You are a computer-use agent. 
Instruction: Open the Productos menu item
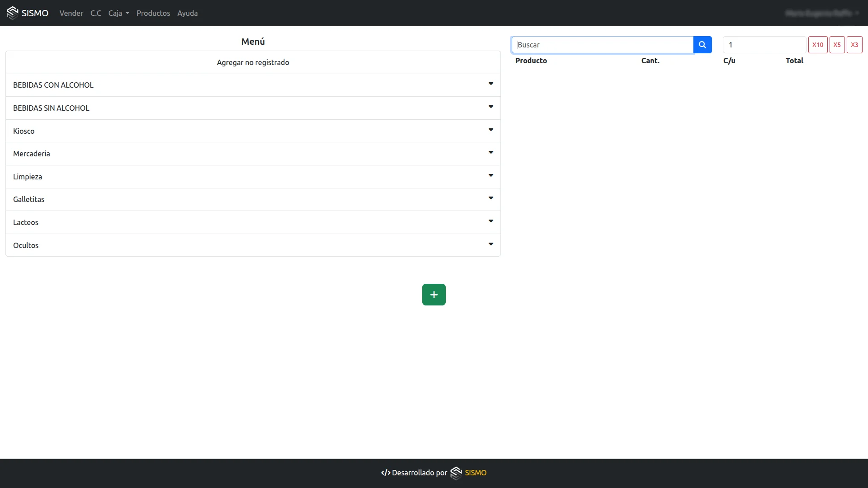tap(153, 13)
